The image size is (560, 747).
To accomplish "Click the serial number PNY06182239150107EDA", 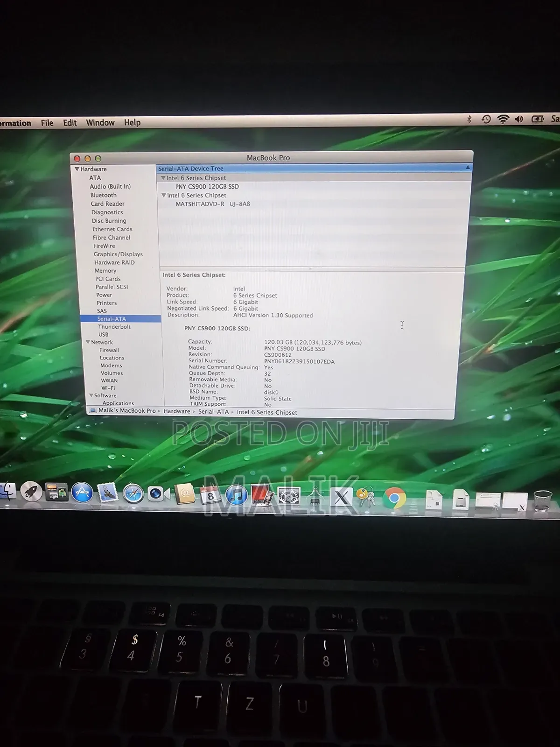I will (299, 361).
